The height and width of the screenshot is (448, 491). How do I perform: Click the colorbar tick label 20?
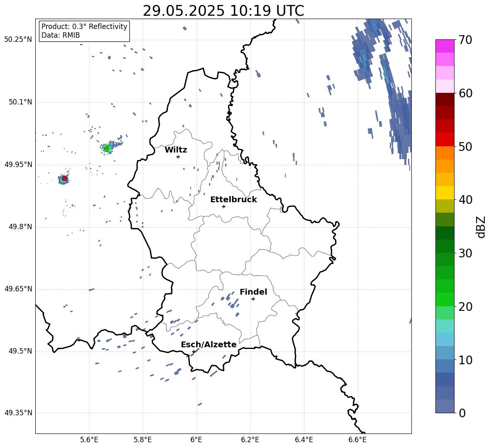465,306
